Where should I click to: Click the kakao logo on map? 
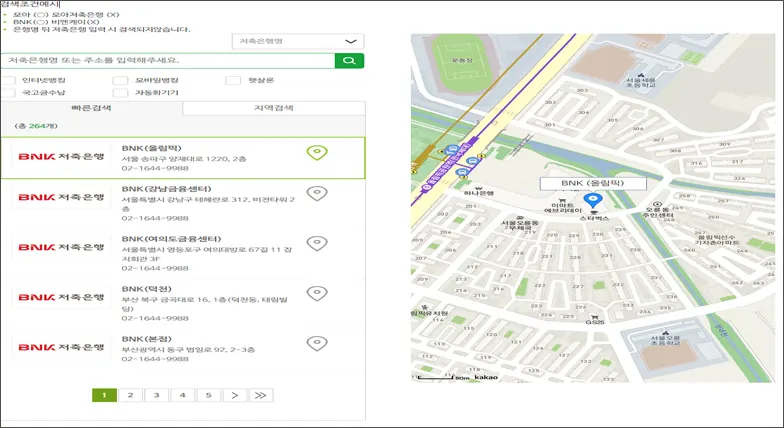point(486,377)
